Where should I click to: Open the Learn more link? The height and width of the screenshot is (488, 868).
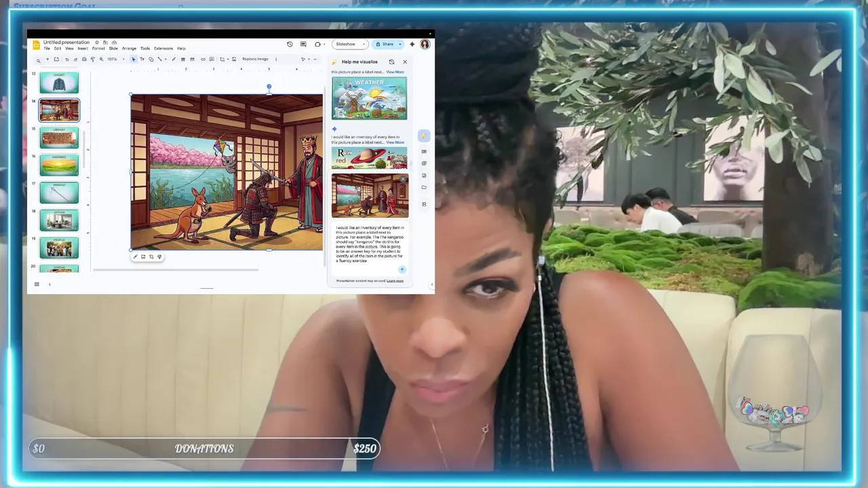pyautogui.click(x=395, y=281)
